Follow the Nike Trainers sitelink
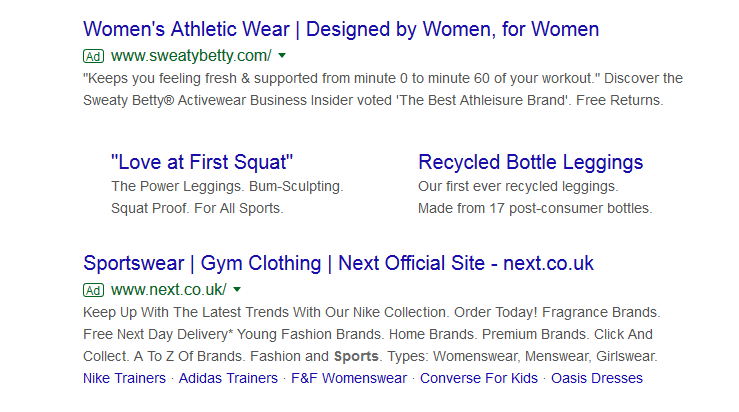 point(125,378)
